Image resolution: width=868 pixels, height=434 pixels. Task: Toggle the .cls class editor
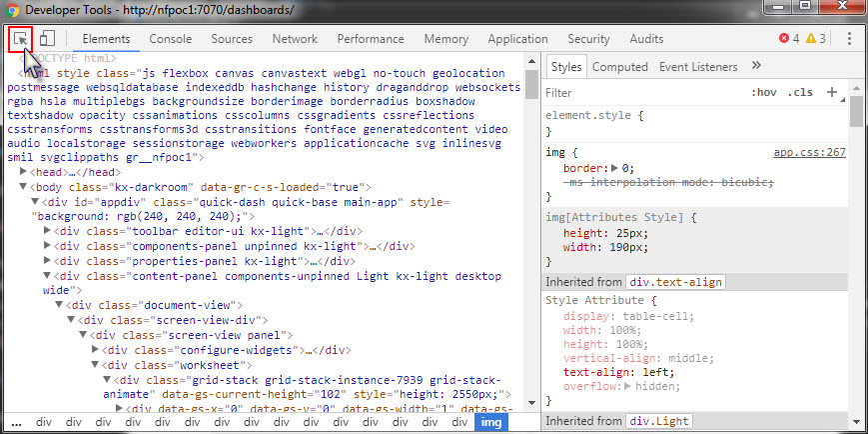tap(799, 92)
